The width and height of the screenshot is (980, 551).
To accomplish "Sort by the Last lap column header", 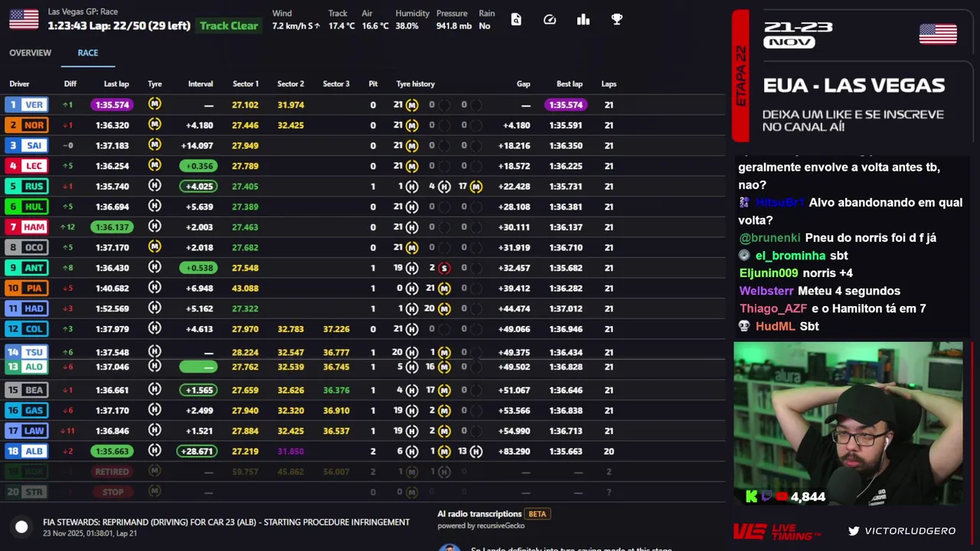I will click(x=116, y=84).
